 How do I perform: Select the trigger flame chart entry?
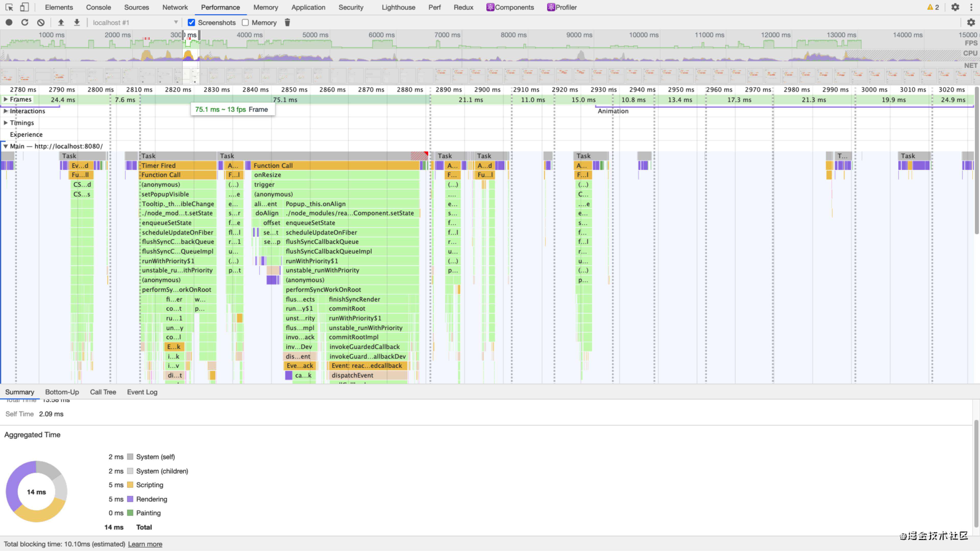click(x=336, y=184)
